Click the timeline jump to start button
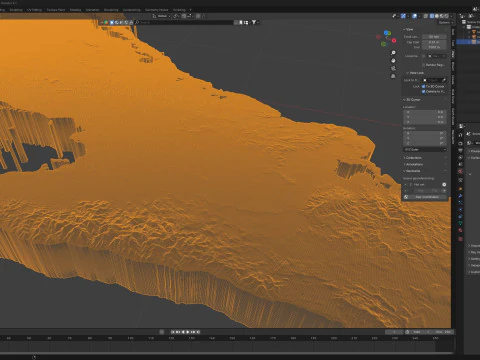 point(173,332)
